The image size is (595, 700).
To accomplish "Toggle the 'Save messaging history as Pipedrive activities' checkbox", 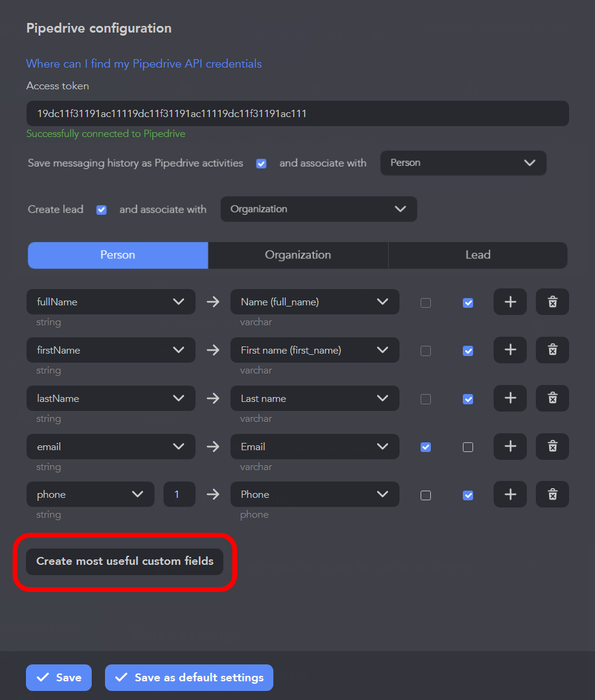I will [261, 164].
